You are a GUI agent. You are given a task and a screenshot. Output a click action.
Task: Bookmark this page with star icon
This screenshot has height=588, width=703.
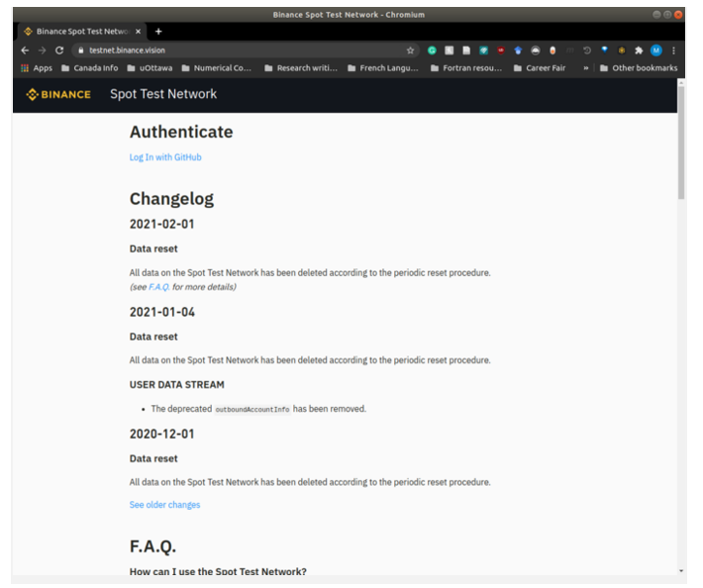tap(410, 49)
